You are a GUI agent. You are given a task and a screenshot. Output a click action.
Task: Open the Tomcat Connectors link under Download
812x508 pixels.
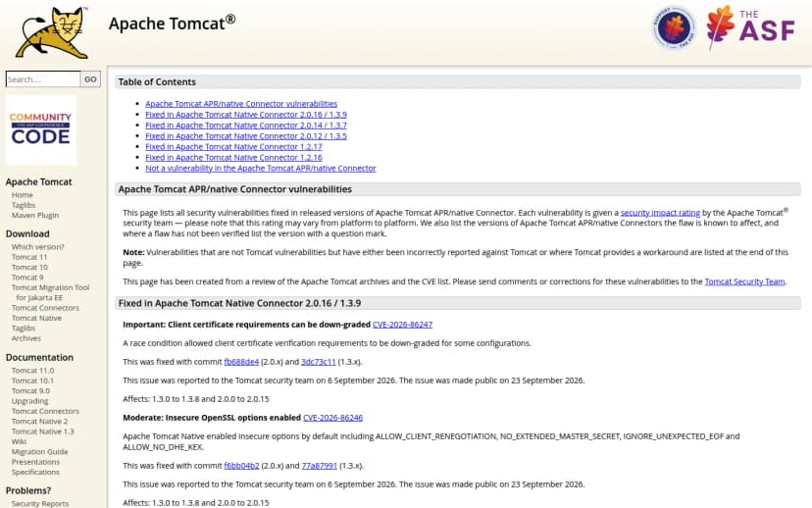[45, 308]
